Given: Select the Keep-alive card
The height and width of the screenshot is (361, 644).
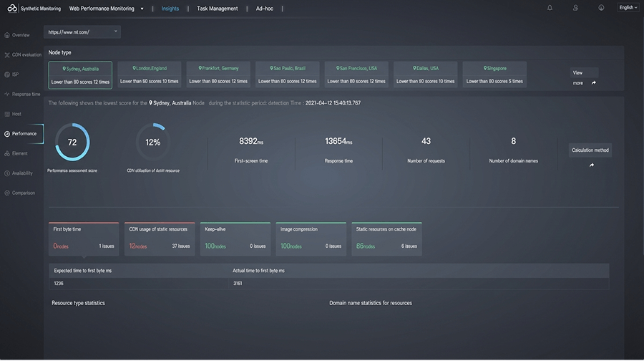Looking at the screenshot, I should [x=235, y=239].
